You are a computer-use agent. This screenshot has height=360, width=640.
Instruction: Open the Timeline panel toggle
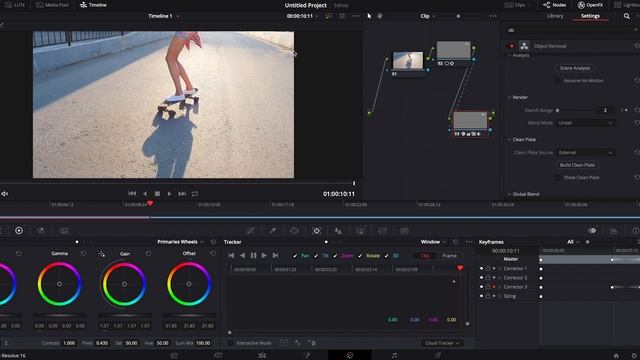93,5
